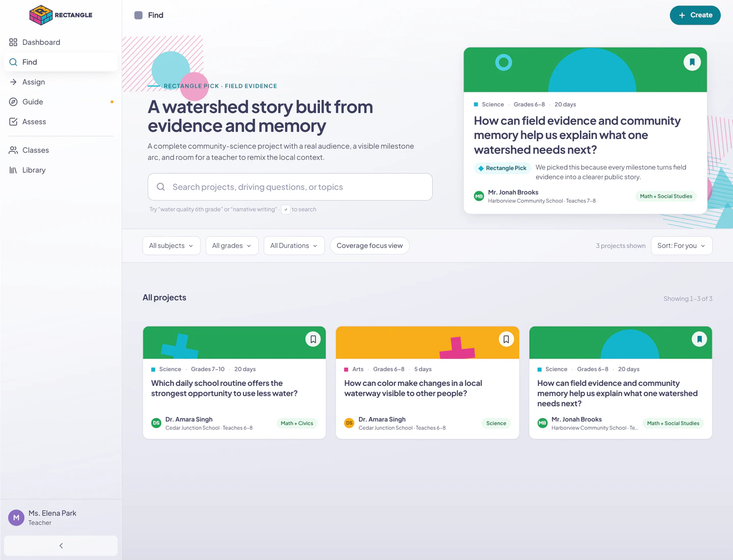Go to Dashboard in the sidebar
This screenshot has width=733, height=560.
[x=61, y=42]
